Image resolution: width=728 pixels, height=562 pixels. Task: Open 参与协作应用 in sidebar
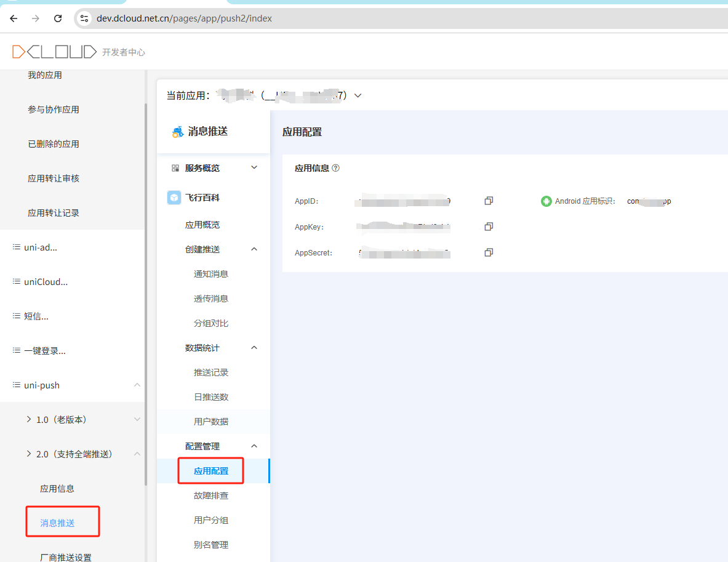pyautogui.click(x=54, y=110)
